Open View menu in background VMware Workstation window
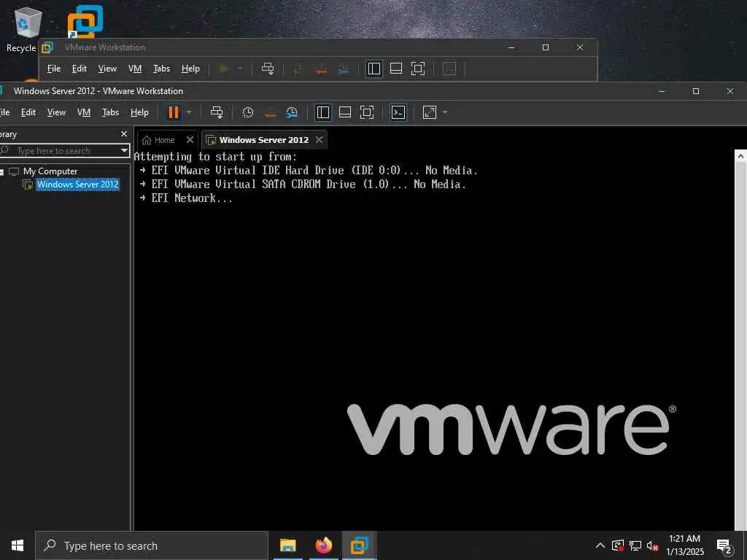 pos(107,69)
